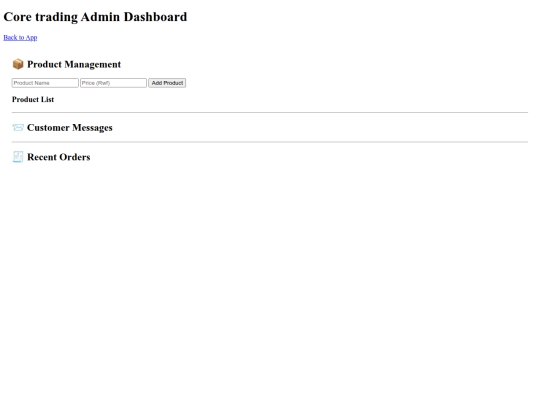This screenshot has height=405, width=540.
Task: Click the divider line below Product List
Action: pos(270,112)
